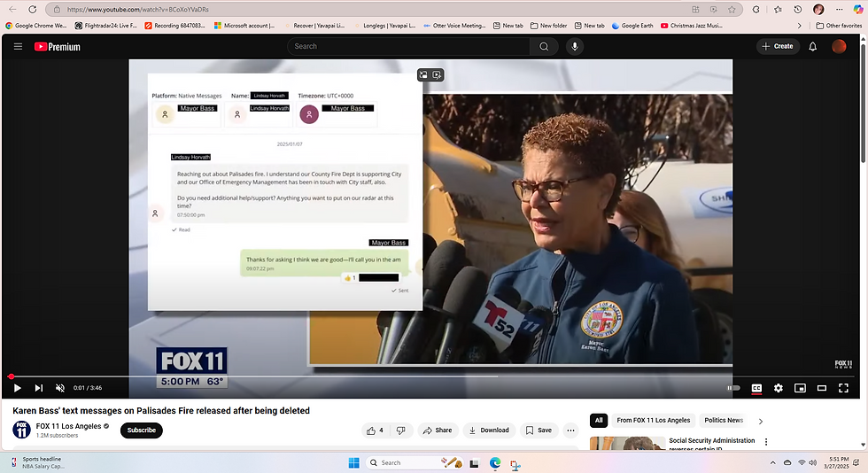
Task: Open the Social Security Administration video thumbnail
Action: pyautogui.click(x=628, y=443)
